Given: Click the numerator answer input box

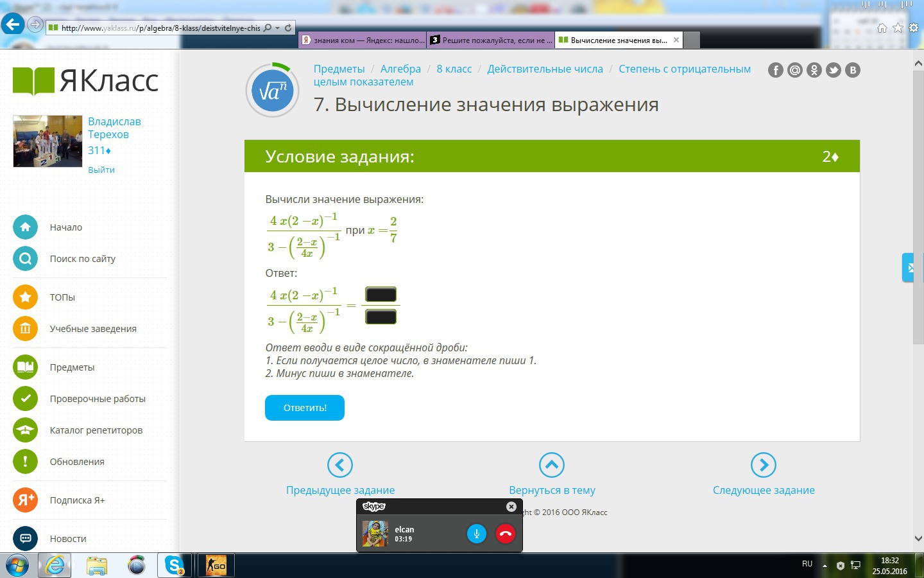Looking at the screenshot, I should pos(381,294).
